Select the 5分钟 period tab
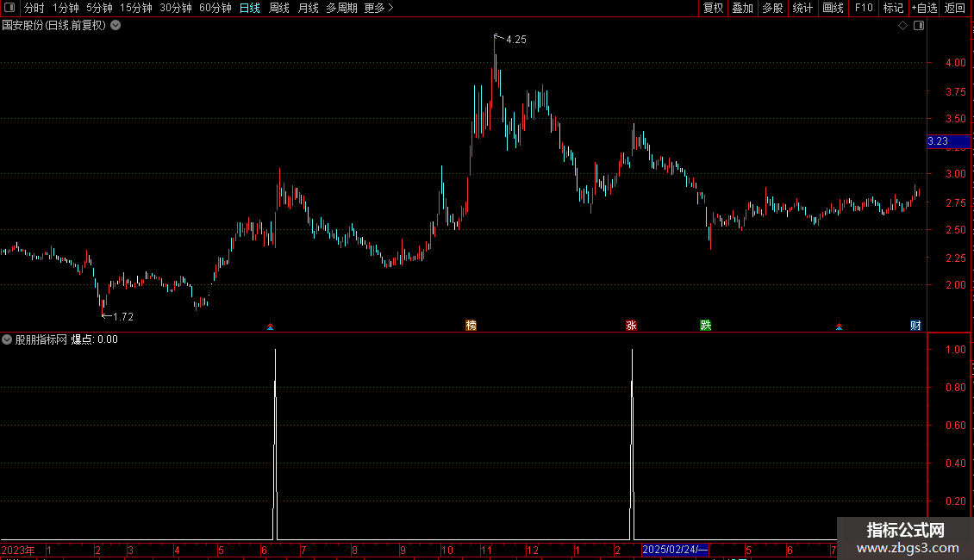The height and width of the screenshot is (560, 974). point(99,8)
